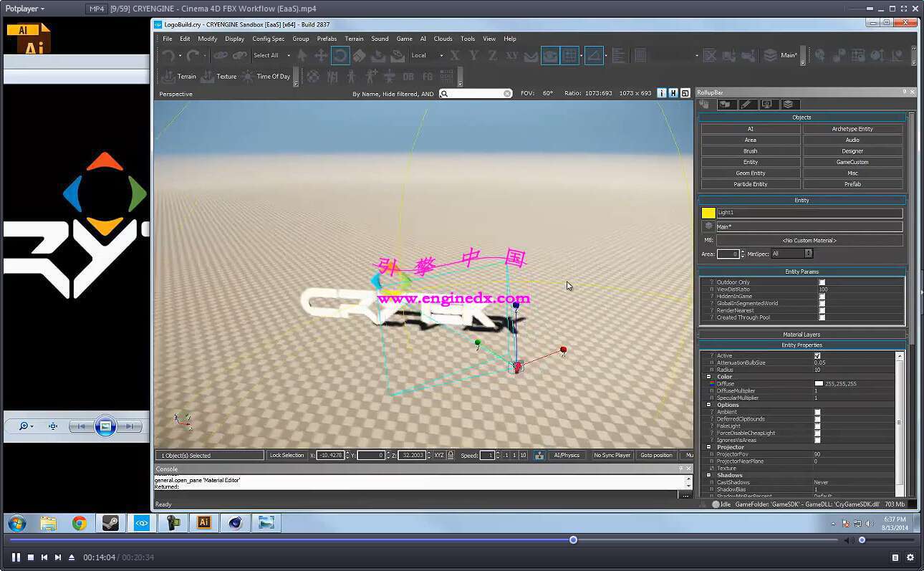Click yellow entity color swatch
The width and height of the screenshot is (924, 571).
(708, 213)
